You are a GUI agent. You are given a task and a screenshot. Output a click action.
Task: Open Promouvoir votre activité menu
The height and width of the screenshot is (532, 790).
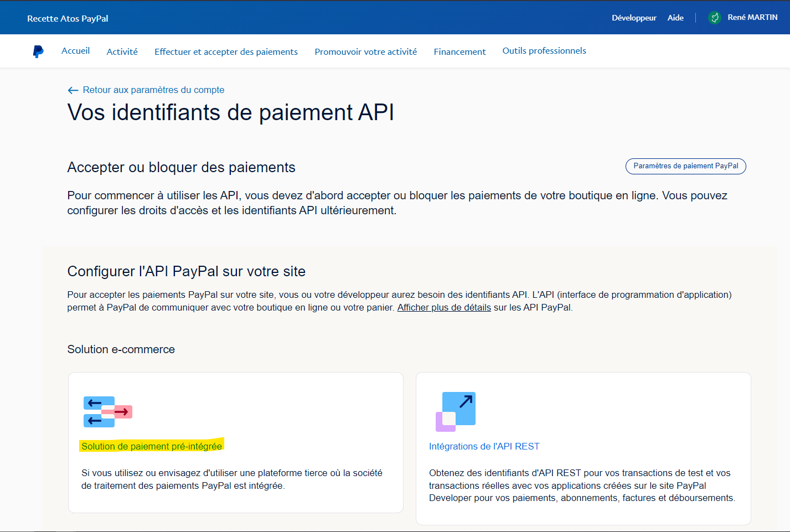click(x=365, y=51)
